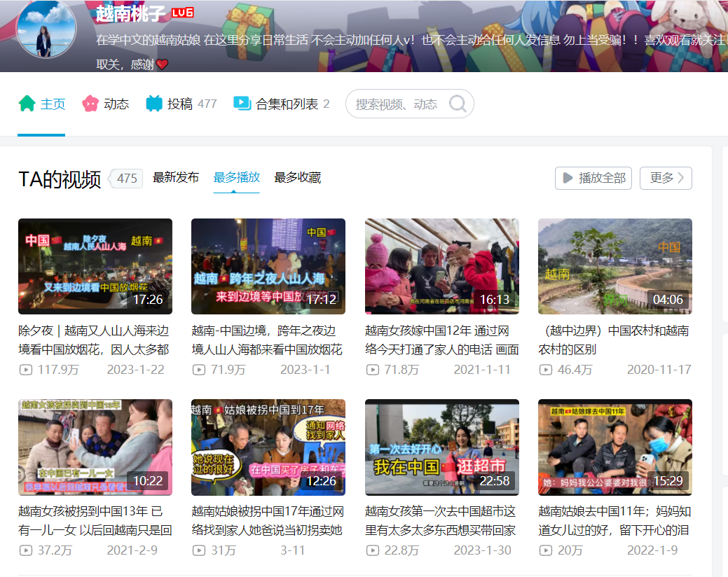Sort videos by 最多收藏
Viewport: 728px width, 577px height.
[x=297, y=177]
